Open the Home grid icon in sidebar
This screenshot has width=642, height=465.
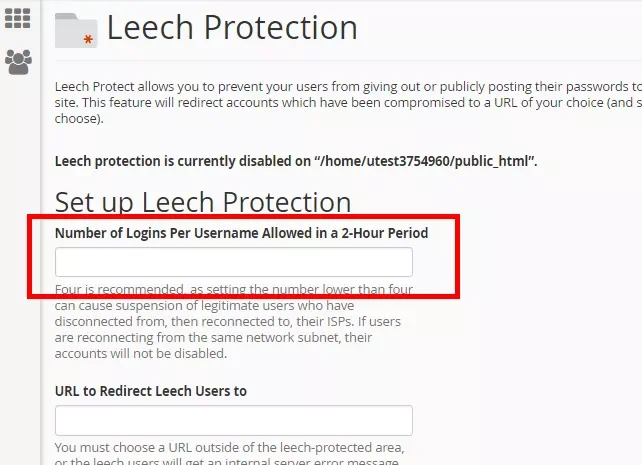18,18
